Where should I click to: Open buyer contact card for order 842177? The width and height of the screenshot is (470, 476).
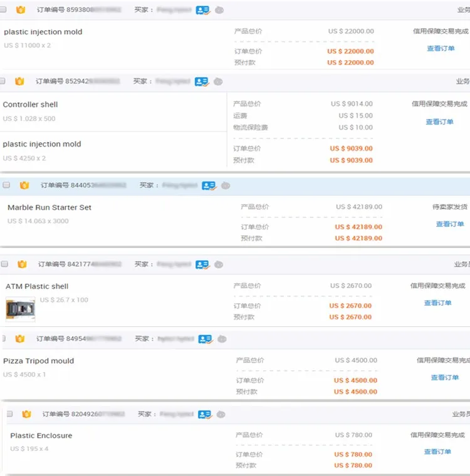(202, 265)
